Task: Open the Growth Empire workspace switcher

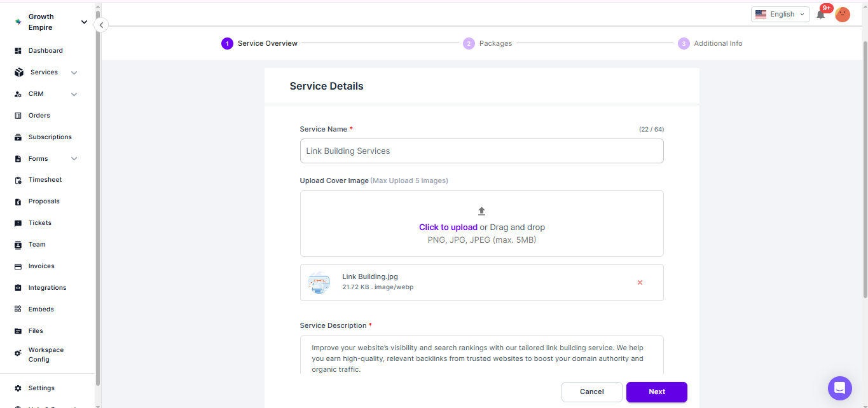Action: coord(84,22)
